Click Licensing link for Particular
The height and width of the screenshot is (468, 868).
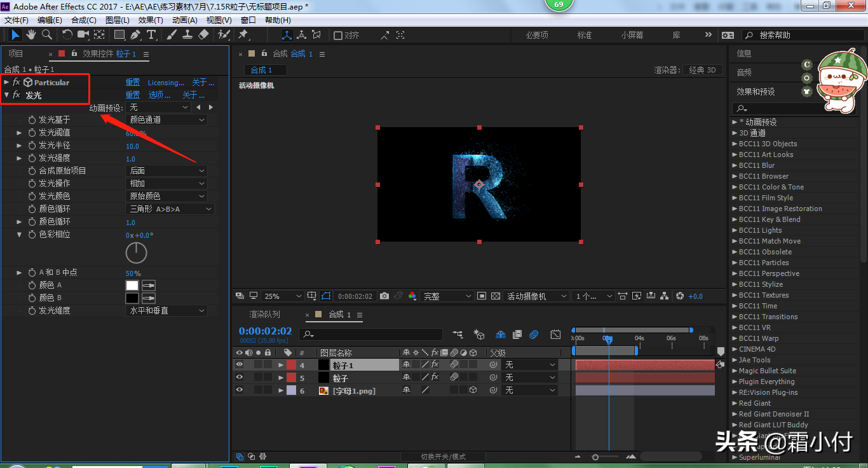[166, 83]
